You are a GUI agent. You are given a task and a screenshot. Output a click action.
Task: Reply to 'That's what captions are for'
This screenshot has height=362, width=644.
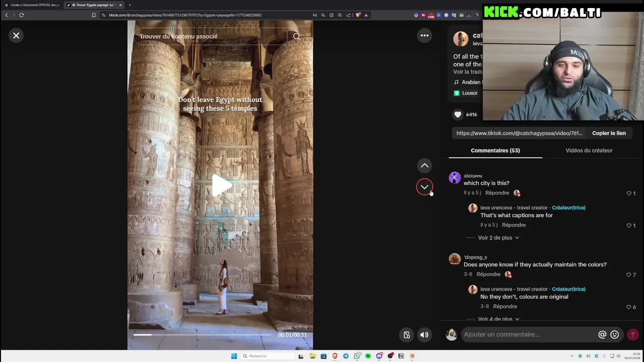pyautogui.click(x=514, y=225)
